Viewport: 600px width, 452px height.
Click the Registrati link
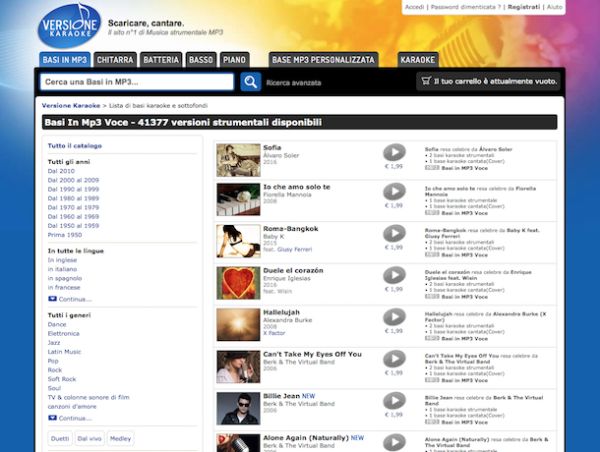coord(524,7)
